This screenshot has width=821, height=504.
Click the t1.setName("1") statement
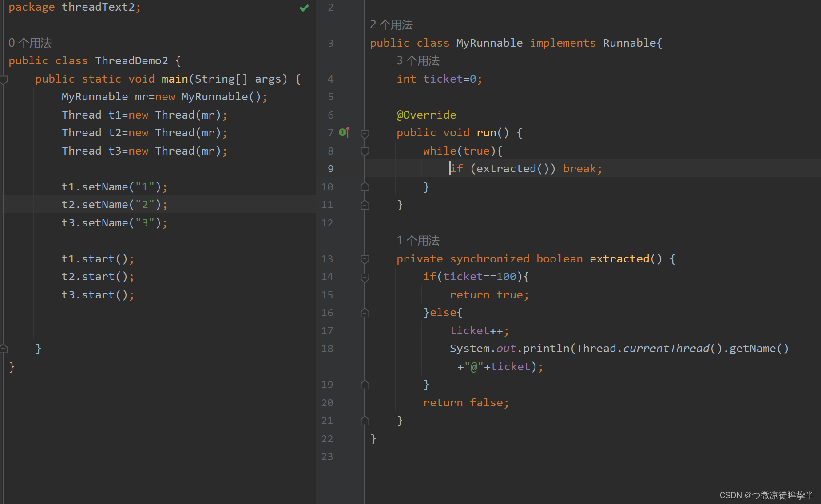coord(115,187)
